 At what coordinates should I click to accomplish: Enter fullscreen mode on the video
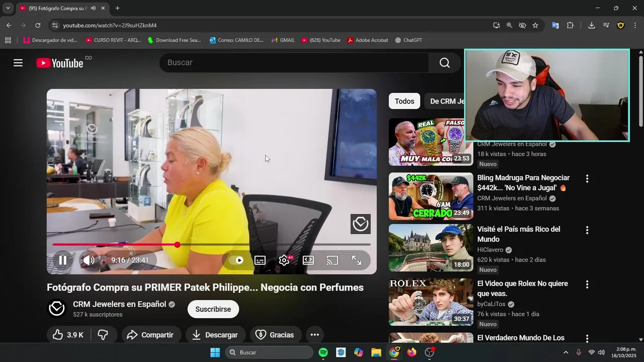(x=356, y=260)
